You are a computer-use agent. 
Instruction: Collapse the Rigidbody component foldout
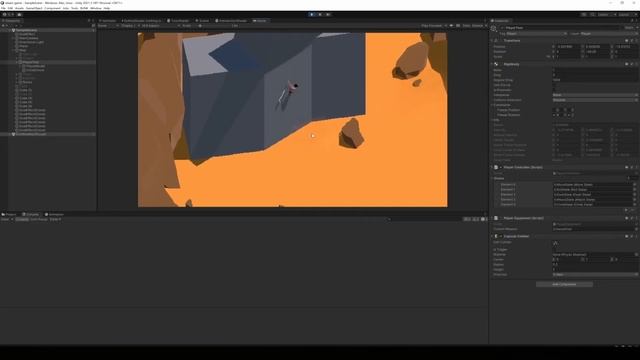click(492, 64)
